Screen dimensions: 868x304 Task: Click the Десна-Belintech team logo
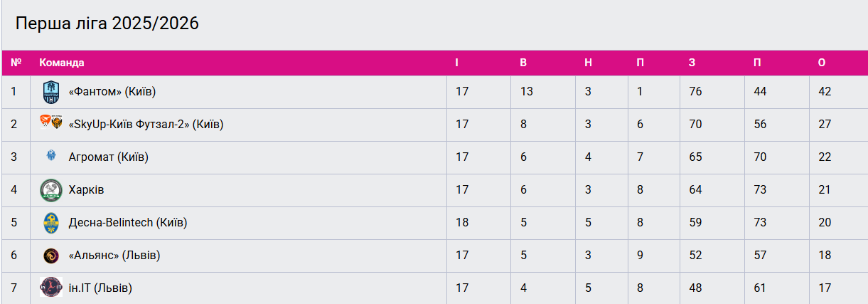pos(51,223)
